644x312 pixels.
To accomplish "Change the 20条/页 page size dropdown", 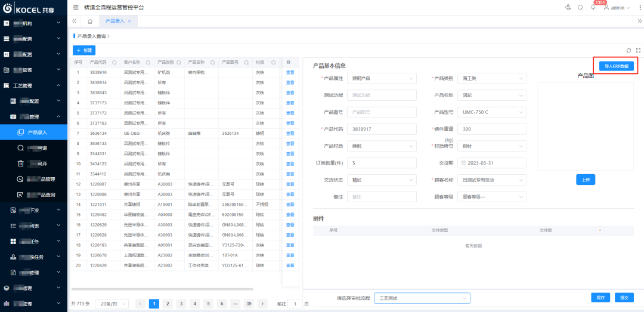I will (x=112, y=304).
